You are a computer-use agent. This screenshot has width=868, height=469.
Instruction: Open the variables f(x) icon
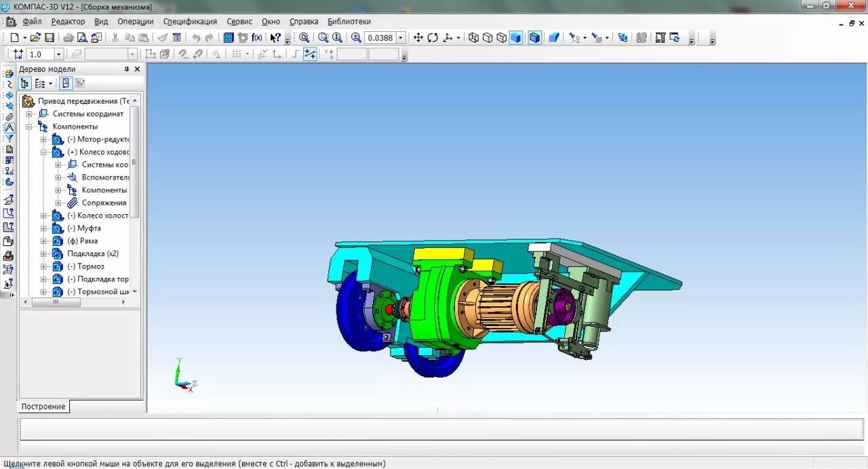pyautogui.click(x=257, y=38)
